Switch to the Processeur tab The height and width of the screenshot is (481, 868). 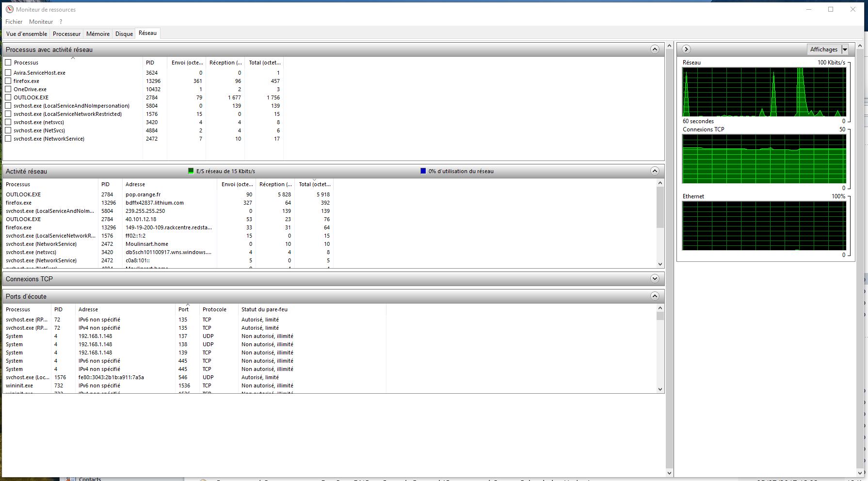(66, 34)
